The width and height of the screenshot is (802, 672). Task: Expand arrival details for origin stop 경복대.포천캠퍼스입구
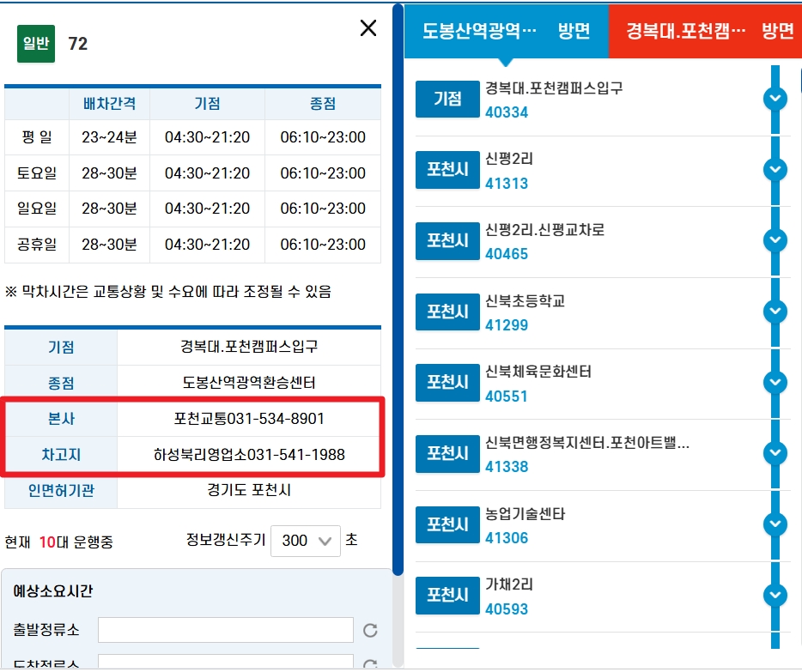click(775, 100)
